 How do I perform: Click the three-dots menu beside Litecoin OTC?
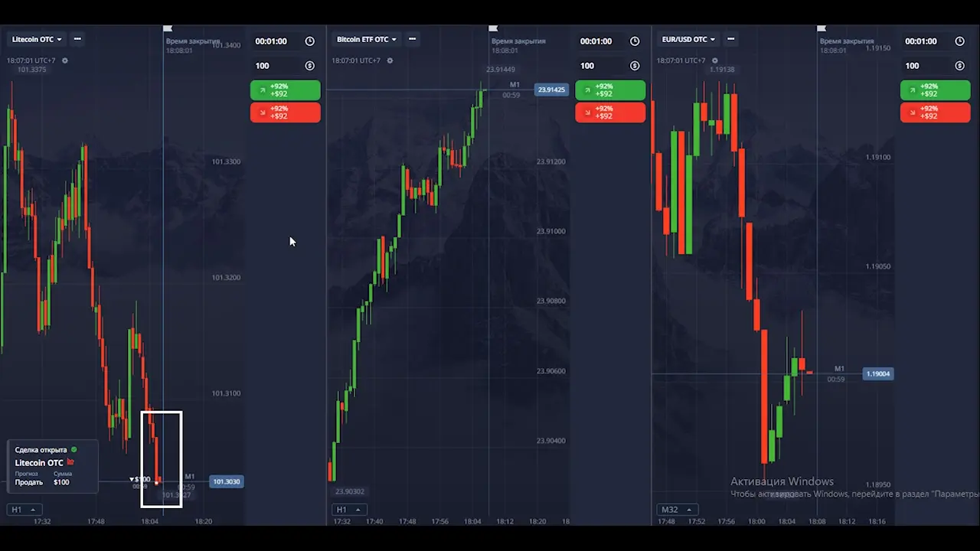[77, 39]
